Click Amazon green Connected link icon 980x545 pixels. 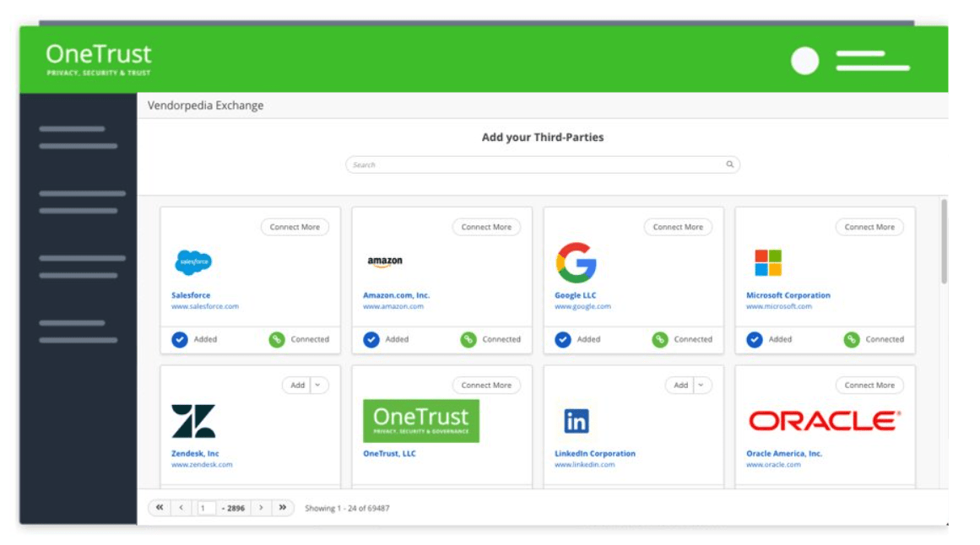(x=468, y=339)
